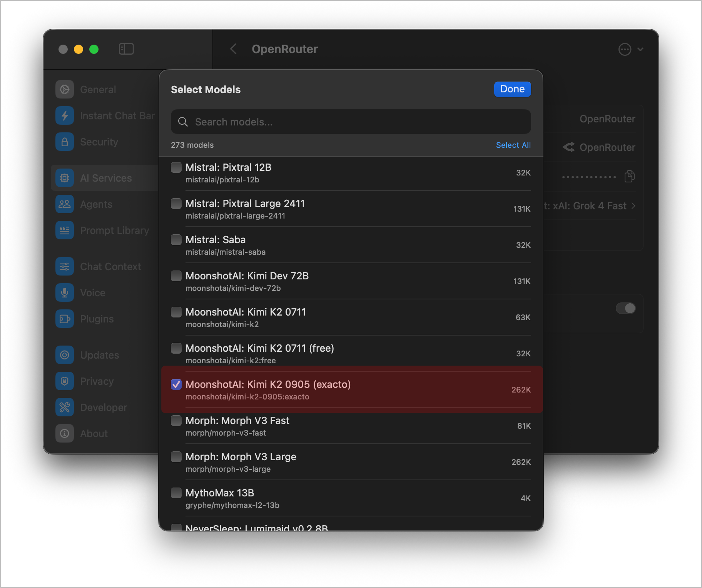
Task: Go back using the chevron beside OpenRouter
Action: click(x=233, y=49)
